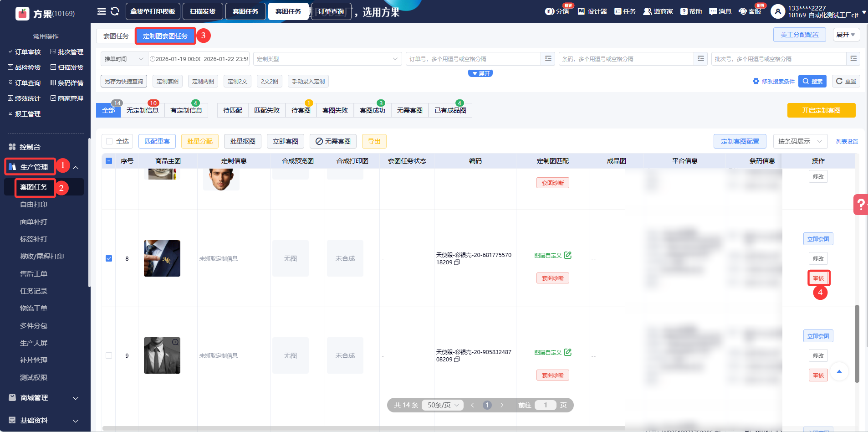The width and height of the screenshot is (868, 432).
Task: Edit 图层自定义 for row 9
Action: coord(567,352)
